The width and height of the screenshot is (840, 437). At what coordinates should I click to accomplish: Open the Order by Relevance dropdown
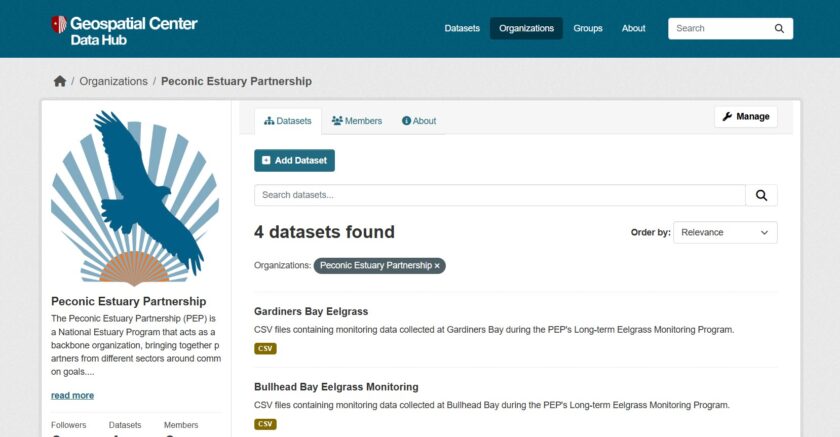click(724, 232)
